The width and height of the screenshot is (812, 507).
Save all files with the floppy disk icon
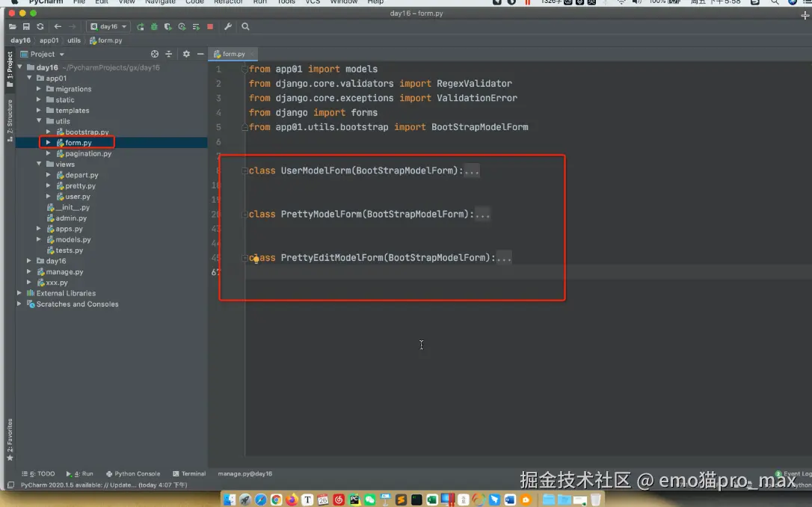click(26, 26)
